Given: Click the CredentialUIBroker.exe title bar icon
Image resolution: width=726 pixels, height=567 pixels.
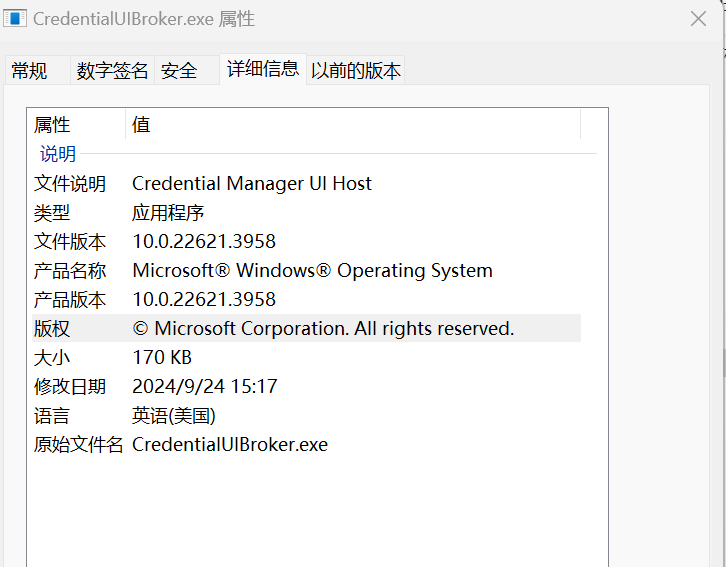Looking at the screenshot, I should pos(15,19).
